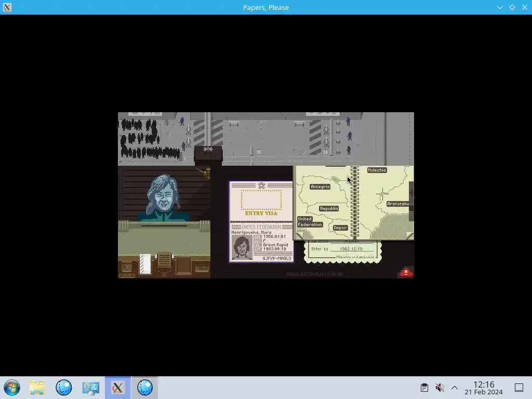532x399 pixels.
Task: Open the window menu X icon in title bar
Action: click(7, 7)
